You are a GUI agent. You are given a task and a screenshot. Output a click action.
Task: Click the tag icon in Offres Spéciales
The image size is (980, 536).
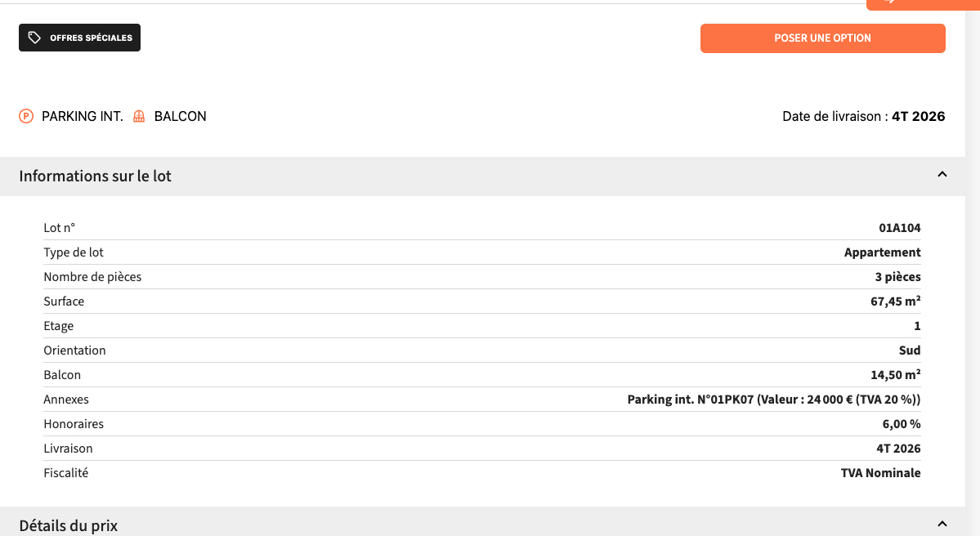pyautogui.click(x=34, y=38)
